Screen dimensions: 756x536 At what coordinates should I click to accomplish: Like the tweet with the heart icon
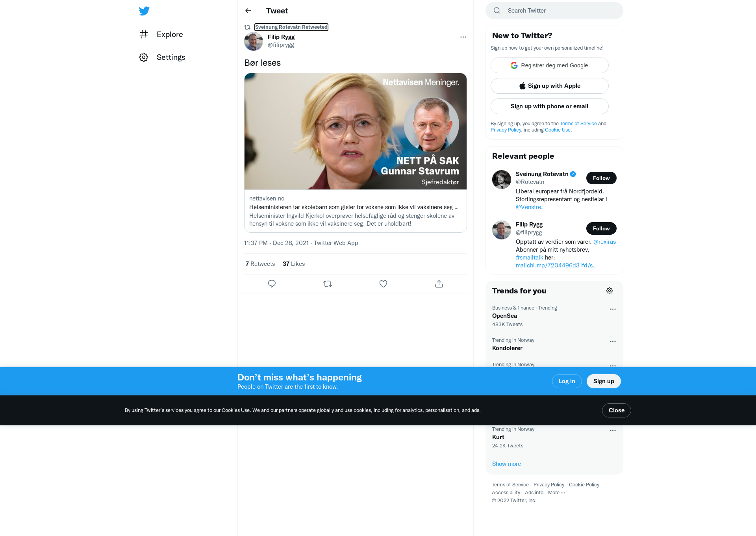(383, 284)
